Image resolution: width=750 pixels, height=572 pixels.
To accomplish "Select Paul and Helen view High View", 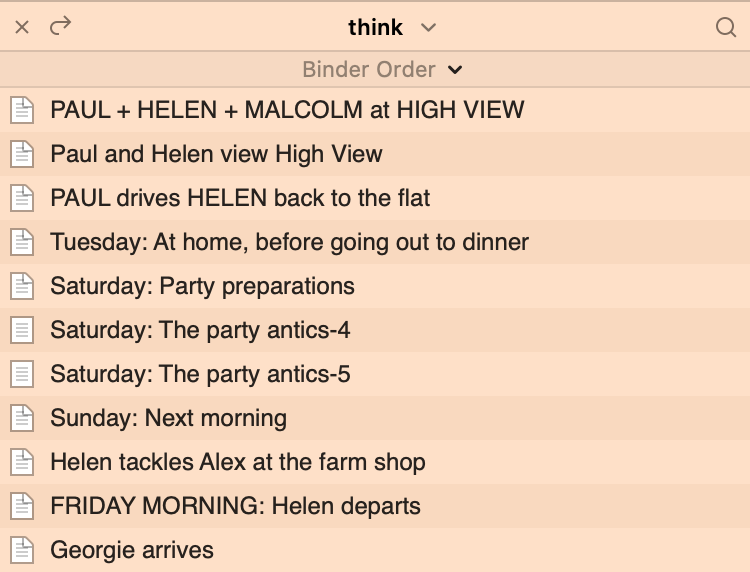I will 375,154.
